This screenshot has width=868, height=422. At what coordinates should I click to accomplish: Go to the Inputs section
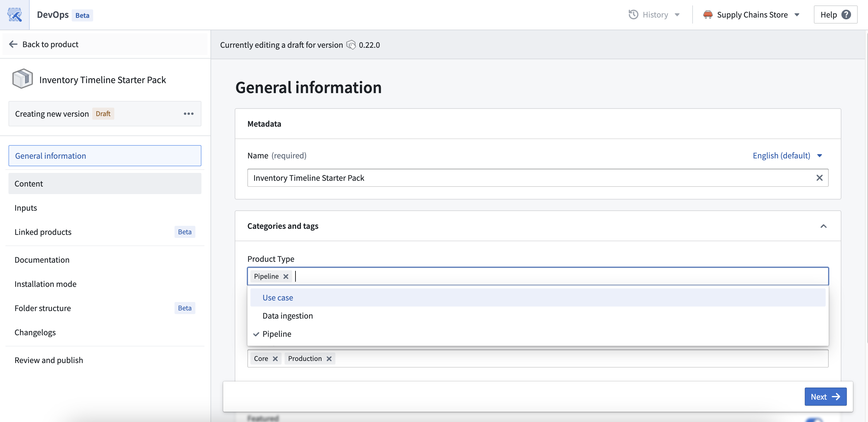pos(105,208)
